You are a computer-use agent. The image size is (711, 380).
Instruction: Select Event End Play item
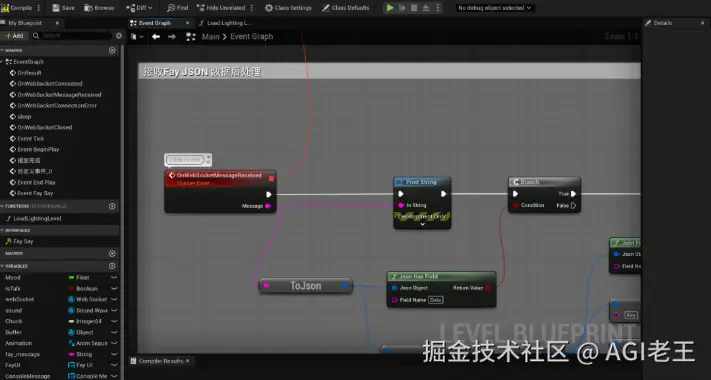(x=36, y=182)
